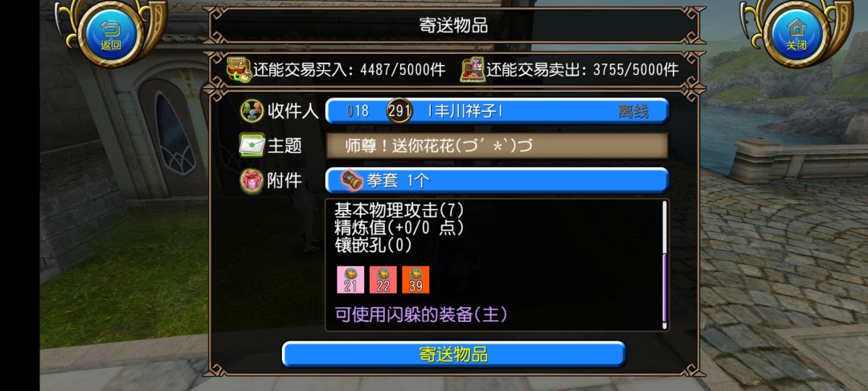Click the 寄送物品 send button
Screen dimensions: 868x391
(454, 355)
